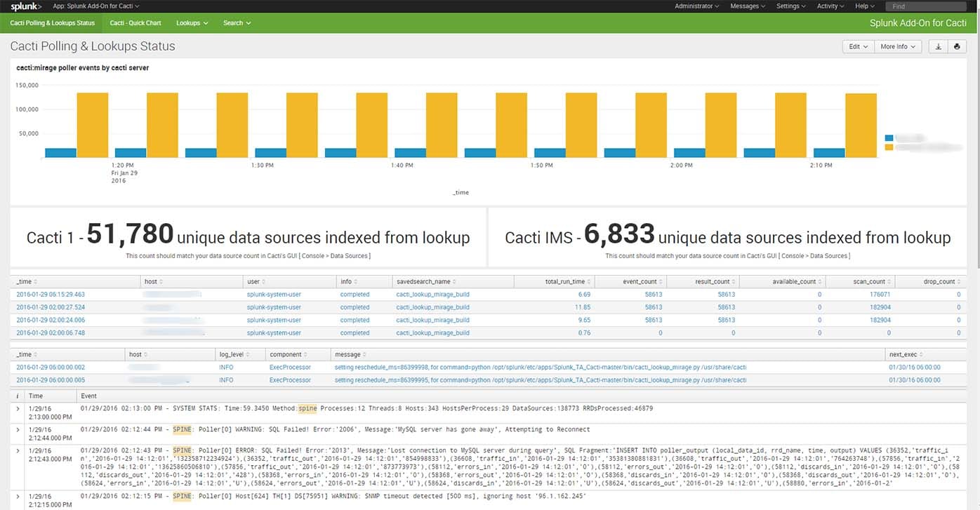Switch to the Cacti - Quick Chart tab
The image size is (980, 510).
(135, 23)
